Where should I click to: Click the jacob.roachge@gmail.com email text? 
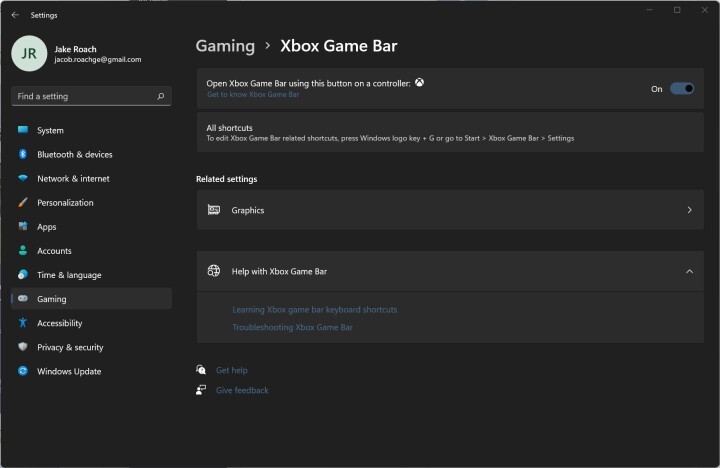pos(98,60)
